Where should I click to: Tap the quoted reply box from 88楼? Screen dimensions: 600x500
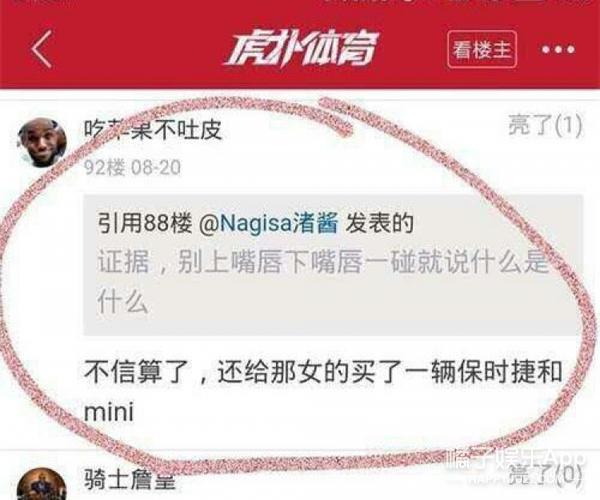(x=333, y=265)
